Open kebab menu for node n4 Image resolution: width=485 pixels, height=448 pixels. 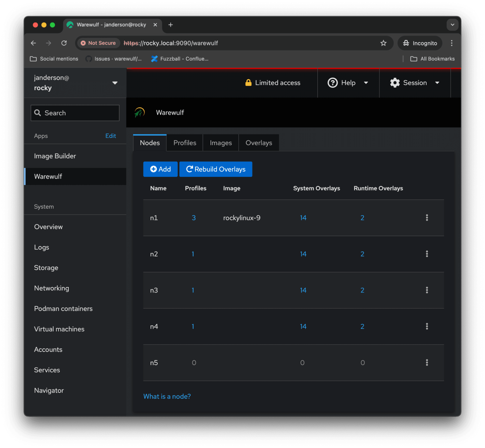[x=427, y=326]
